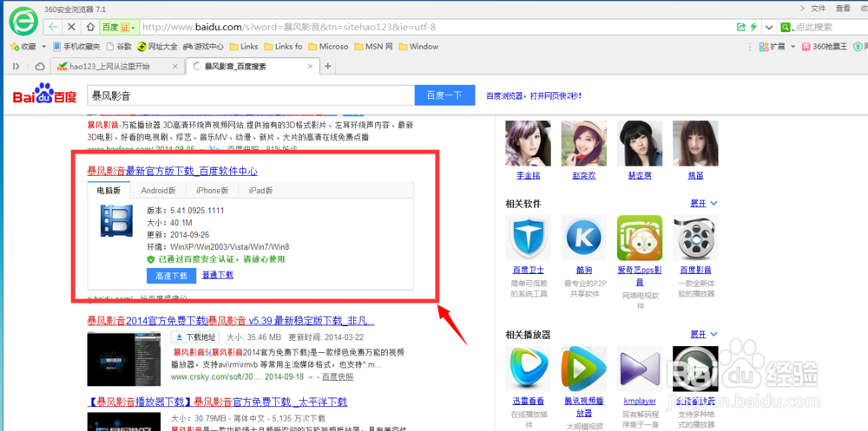
Task: Open the 游戏中心 bookmark
Action: (x=203, y=47)
